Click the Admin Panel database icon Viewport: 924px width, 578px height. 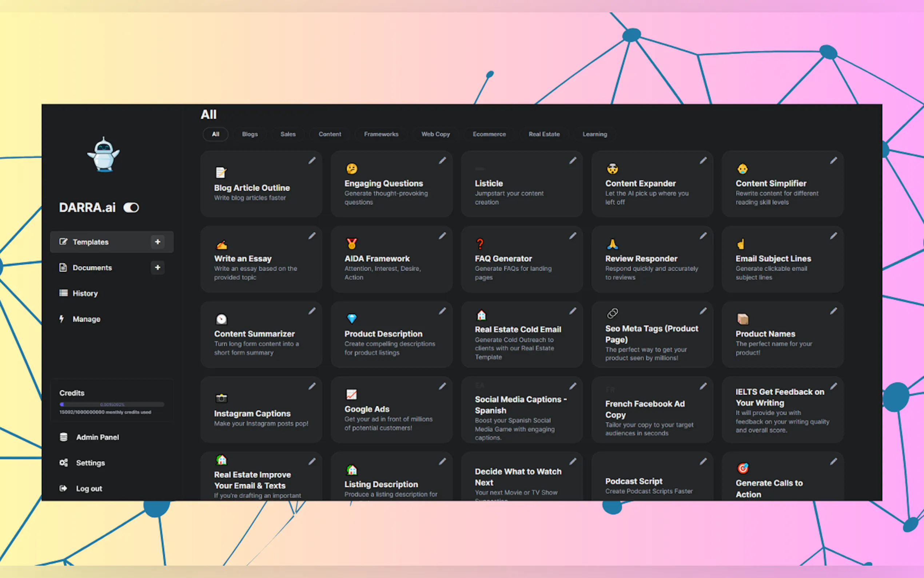pos(63,437)
